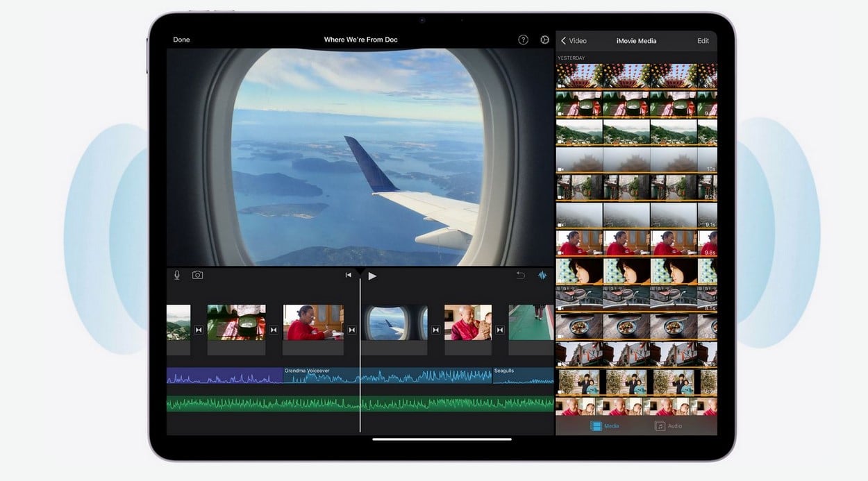Click transition icon before the airplane clip
The image size is (868, 481).
tap(351, 330)
